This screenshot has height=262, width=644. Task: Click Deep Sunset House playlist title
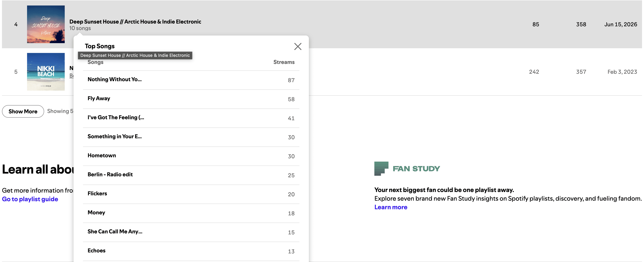135,22
